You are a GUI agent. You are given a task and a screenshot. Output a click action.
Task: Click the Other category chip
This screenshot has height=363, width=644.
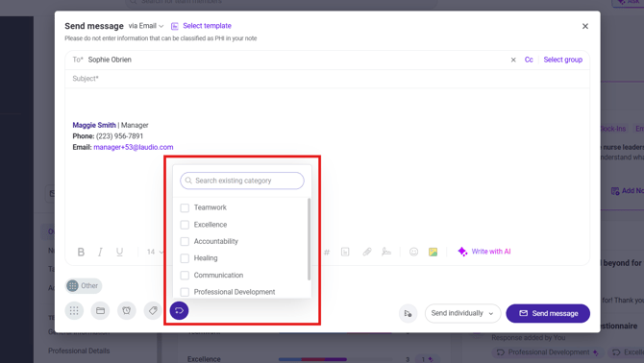[x=84, y=285]
